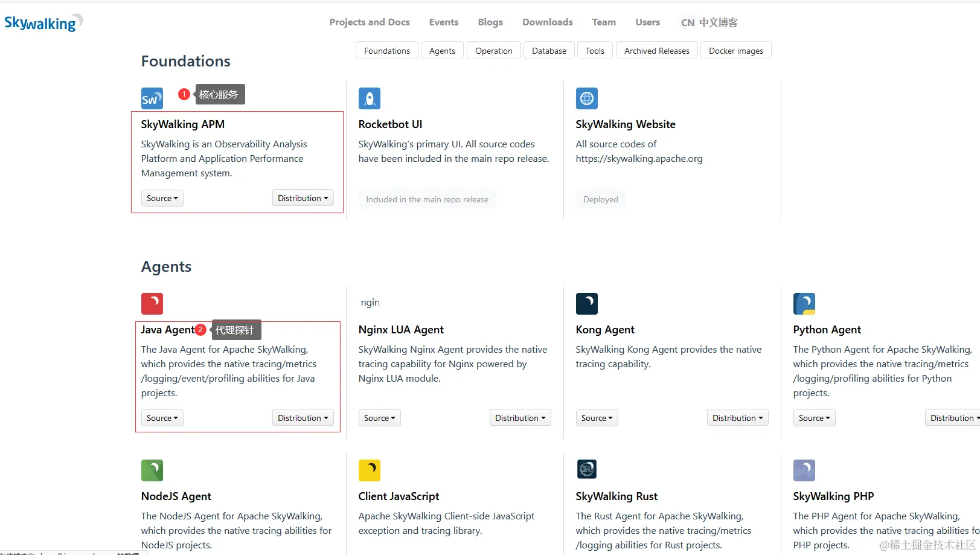Screen dimensions: 980x555
Task: Click the SkyWalking APM blue SW icon
Action: click(x=152, y=98)
